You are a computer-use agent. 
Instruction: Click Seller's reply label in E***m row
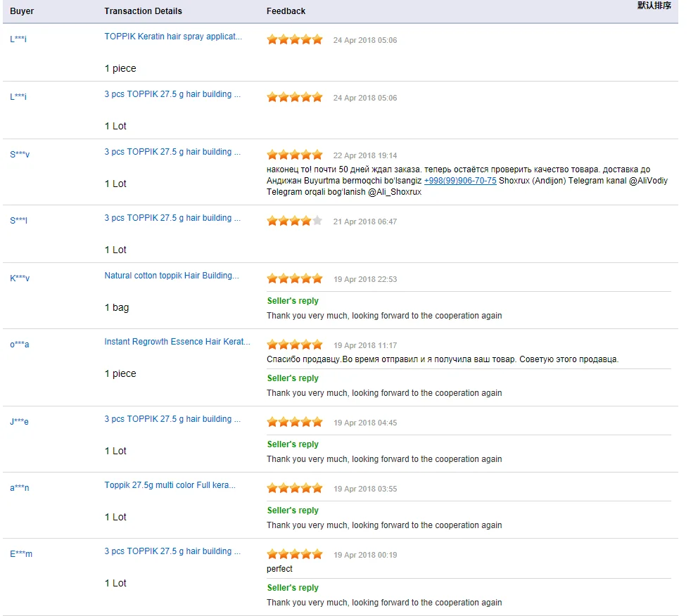coord(293,588)
